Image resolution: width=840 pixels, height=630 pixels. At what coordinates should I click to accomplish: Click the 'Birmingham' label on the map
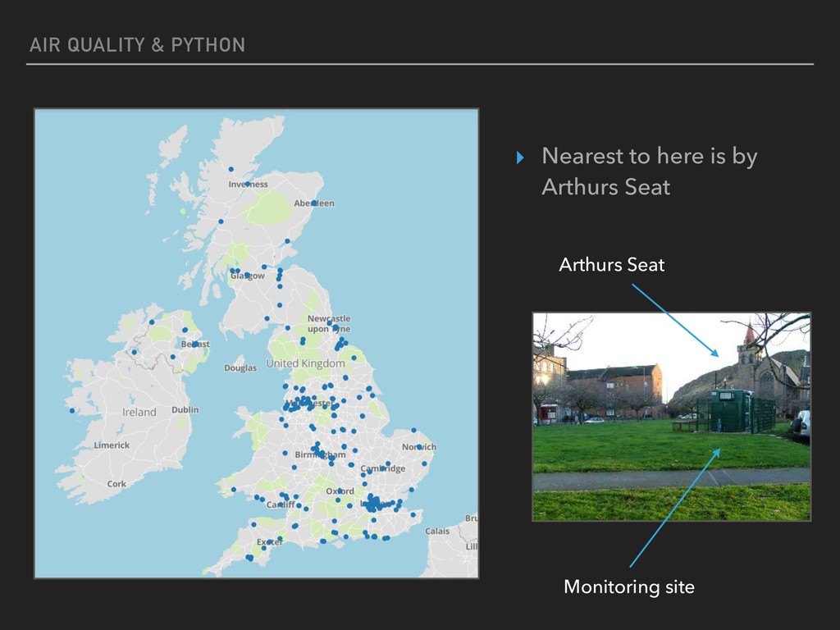[x=320, y=454]
